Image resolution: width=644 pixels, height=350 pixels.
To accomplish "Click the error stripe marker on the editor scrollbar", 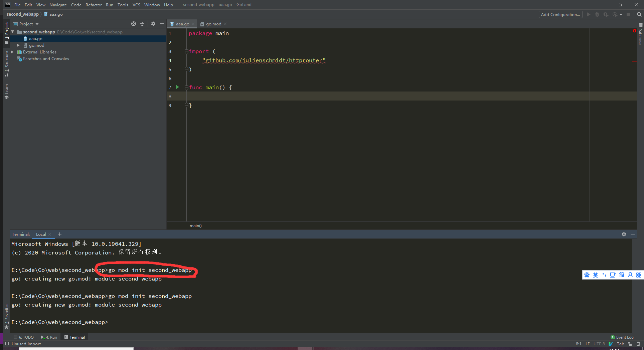I will (x=634, y=61).
